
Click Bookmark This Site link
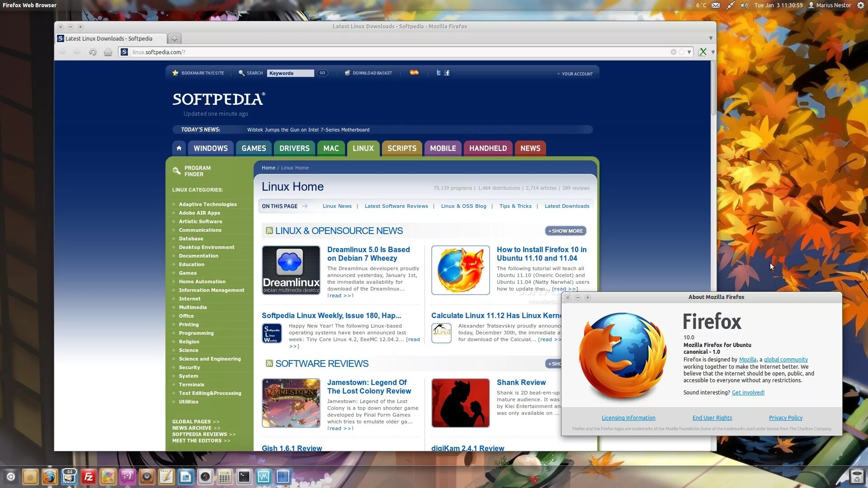pyautogui.click(x=198, y=73)
